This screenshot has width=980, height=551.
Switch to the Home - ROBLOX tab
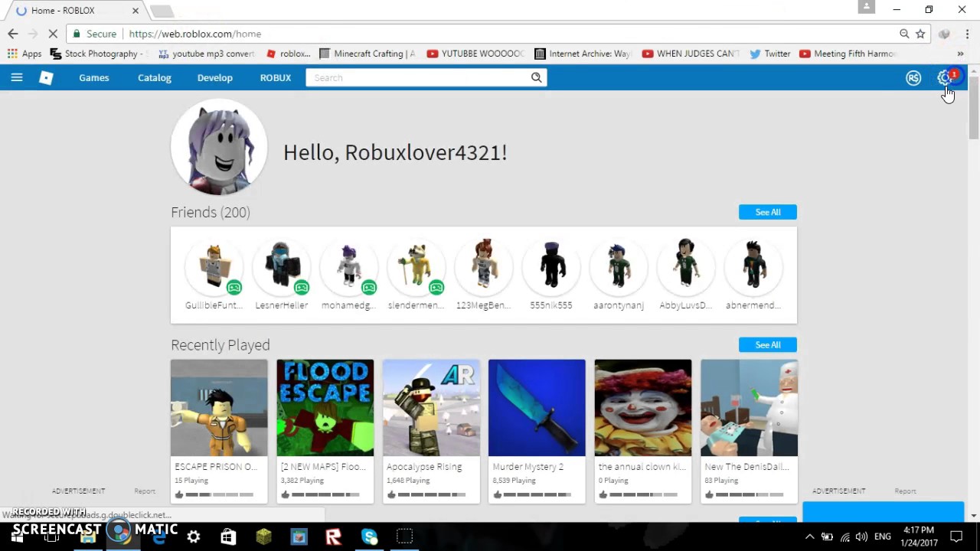(73, 11)
